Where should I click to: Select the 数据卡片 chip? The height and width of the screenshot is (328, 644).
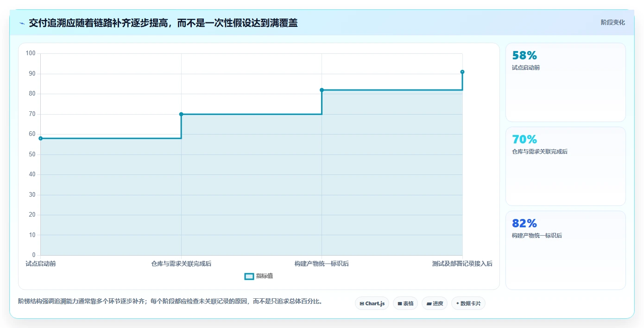tap(468, 303)
